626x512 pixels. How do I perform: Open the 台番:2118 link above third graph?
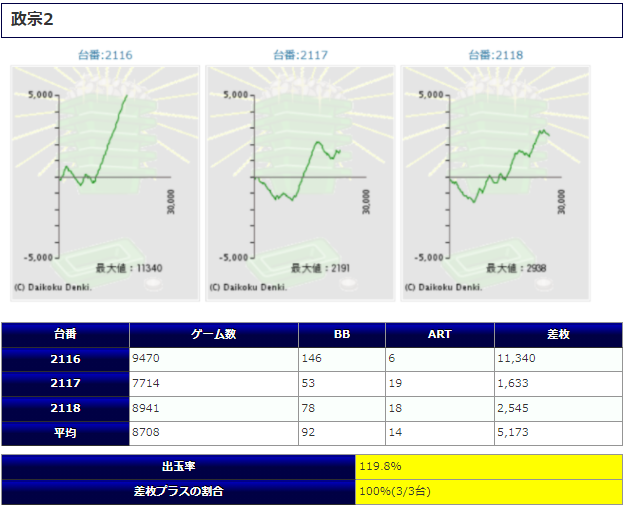click(496, 55)
